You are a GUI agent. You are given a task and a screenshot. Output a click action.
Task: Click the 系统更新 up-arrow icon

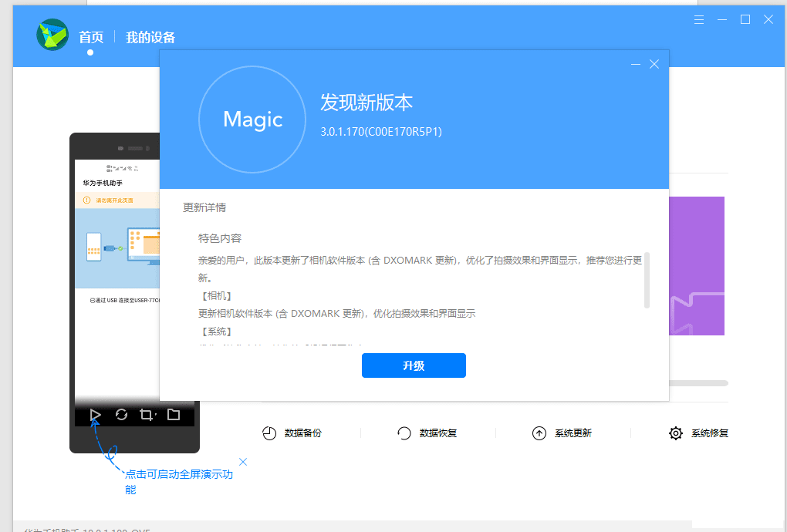tap(539, 433)
